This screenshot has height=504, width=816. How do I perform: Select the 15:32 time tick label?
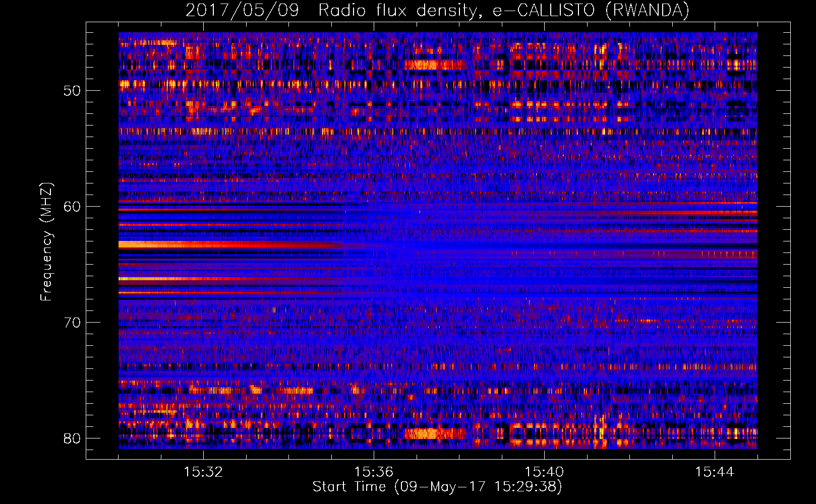tap(203, 472)
